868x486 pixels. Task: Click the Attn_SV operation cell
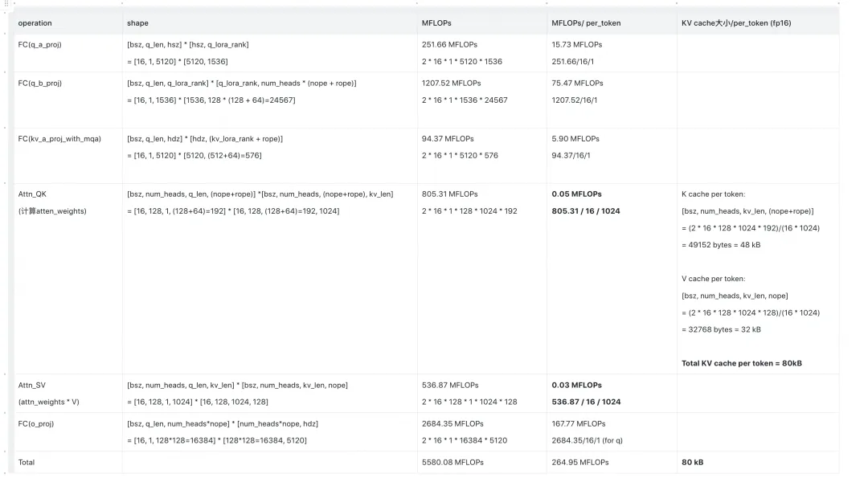tap(68, 393)
